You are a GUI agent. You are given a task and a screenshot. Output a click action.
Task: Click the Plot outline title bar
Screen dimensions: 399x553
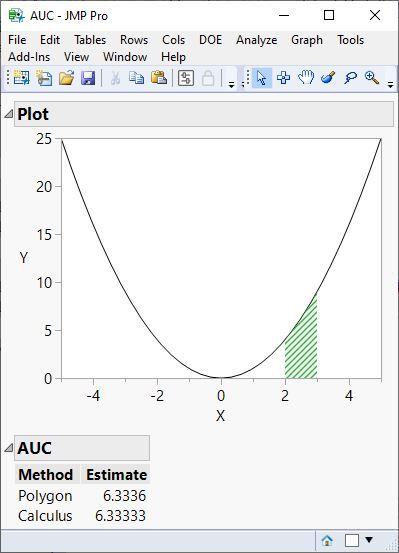pos(204,114)
